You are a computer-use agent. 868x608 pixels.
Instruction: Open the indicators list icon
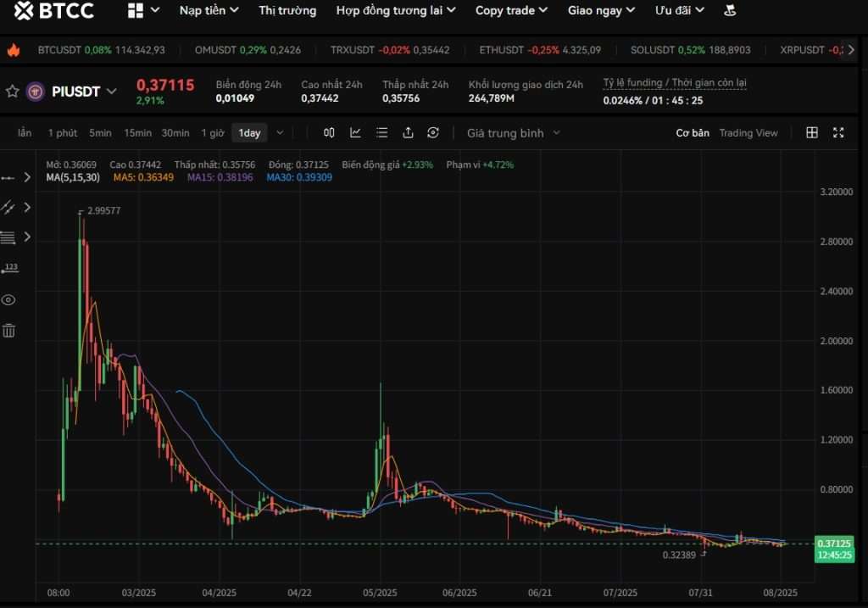[x=381, y=133]
